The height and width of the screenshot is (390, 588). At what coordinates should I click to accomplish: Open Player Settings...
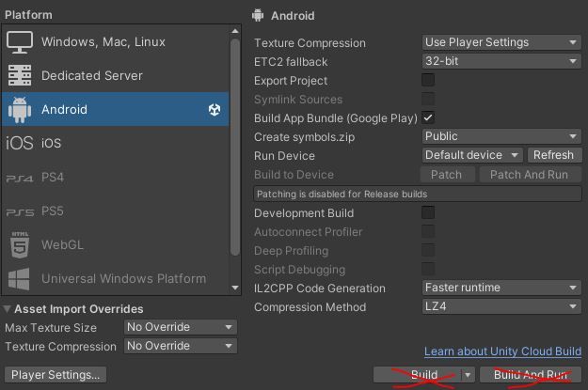tap(56, 375)
